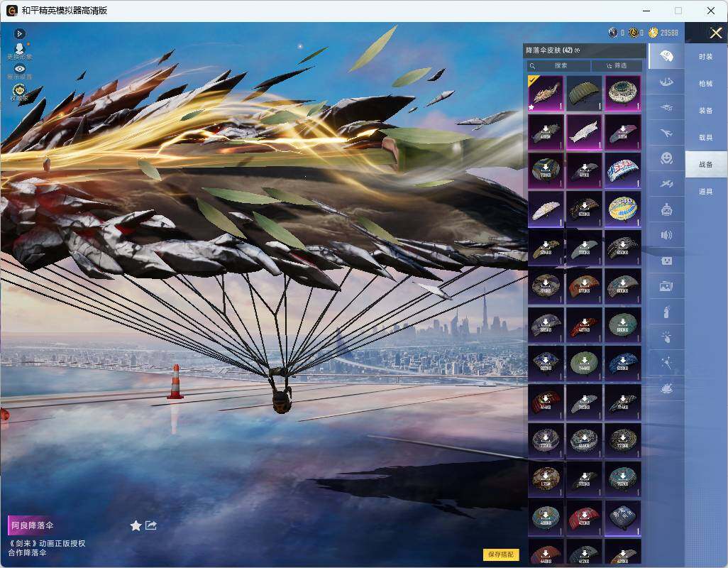Switch to the 枪械 tab
The image size is (728, 568).
pyautogui.click(x=706, y=84)
